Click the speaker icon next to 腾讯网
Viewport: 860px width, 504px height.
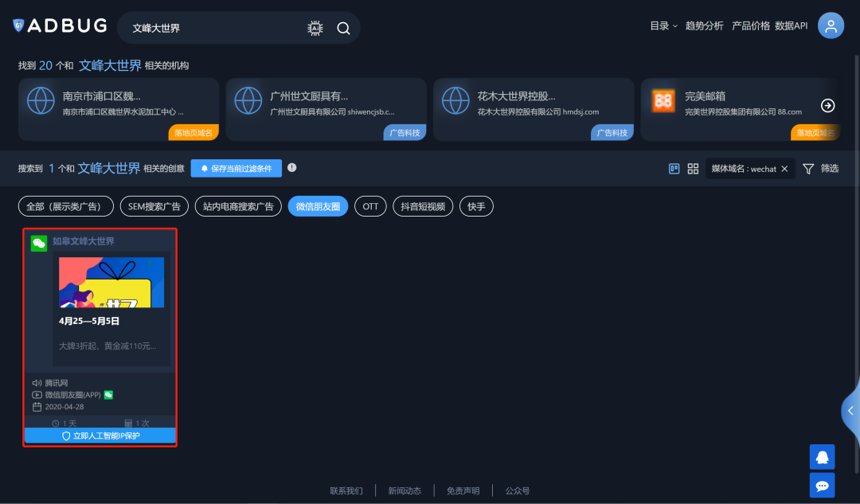(37, 383)
